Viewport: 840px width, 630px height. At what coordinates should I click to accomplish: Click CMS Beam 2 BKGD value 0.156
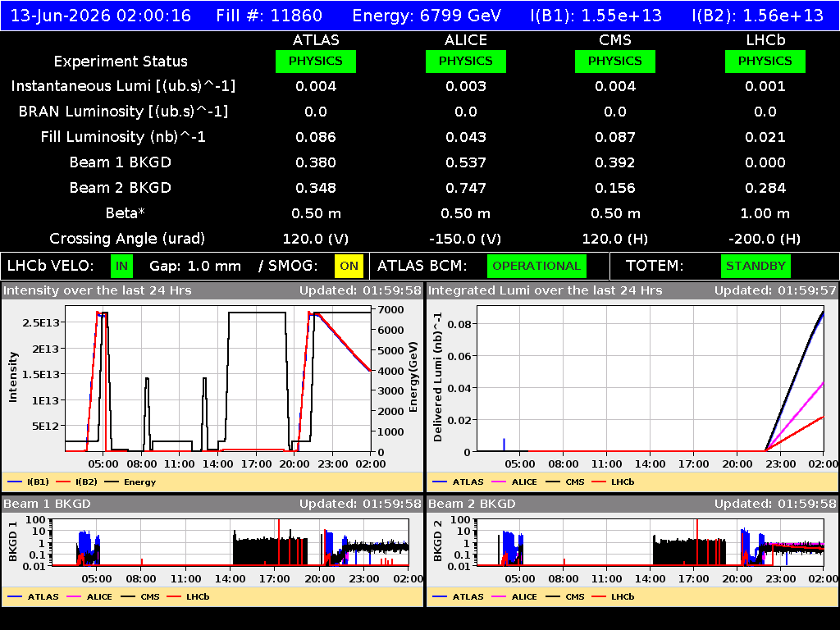(615, 188)
